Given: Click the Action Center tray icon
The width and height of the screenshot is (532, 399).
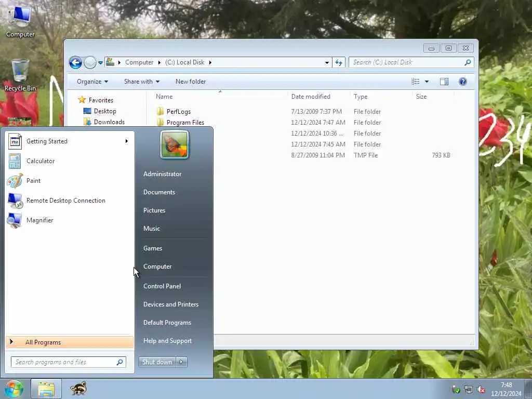Looking at the screenshot, I should point(456,390).
